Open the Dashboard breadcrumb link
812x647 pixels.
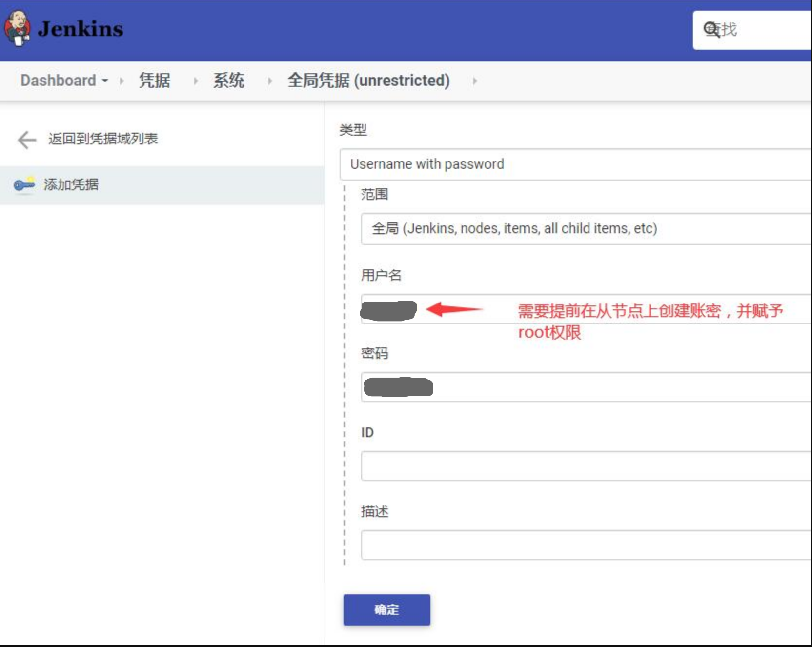tap(58, 81)
